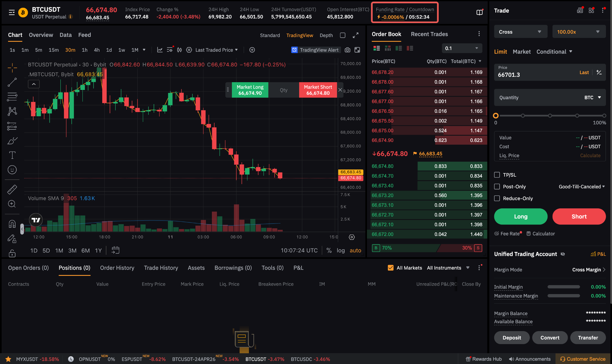
Task: Open the emoji icons drawing tool
Action: pyautogui.click(x=12, y=170)
